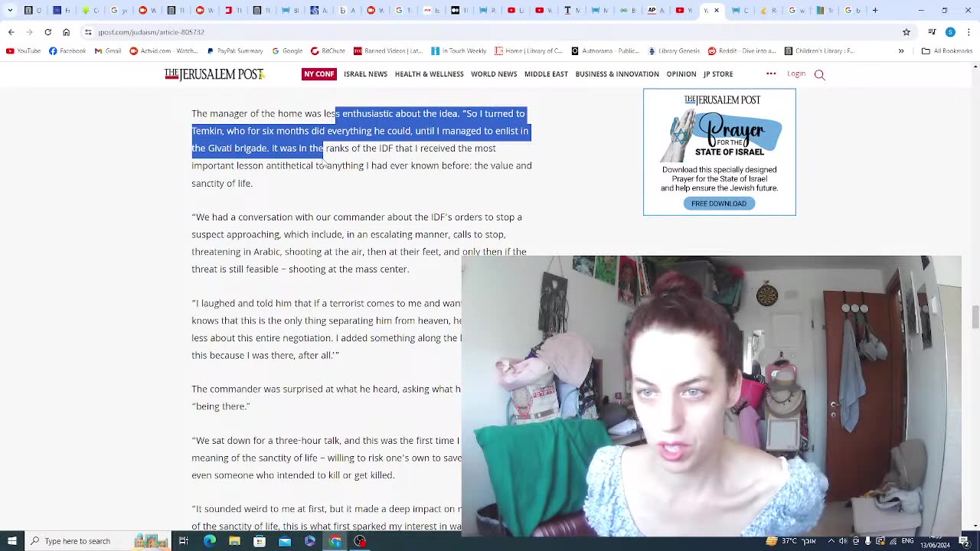Screen dimensions: 980x551
Task: Open the browser home page
Action: pyautogui.click(x=66, y=32)
